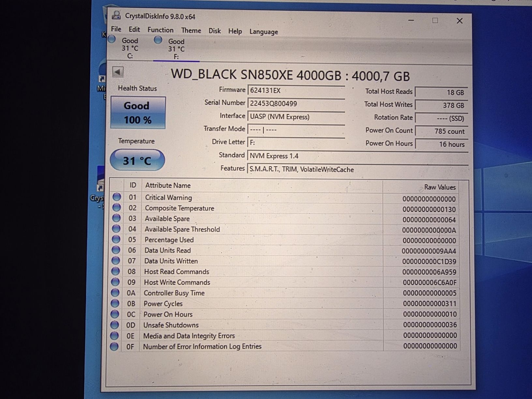
Task: Open the Theme menu
Action: 191,31
